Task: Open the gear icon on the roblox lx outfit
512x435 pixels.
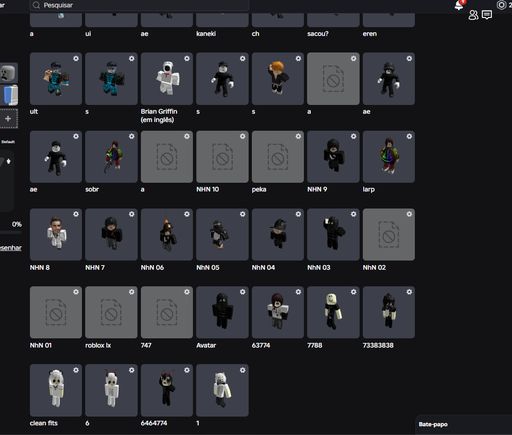Action: (x=132, y=292)
